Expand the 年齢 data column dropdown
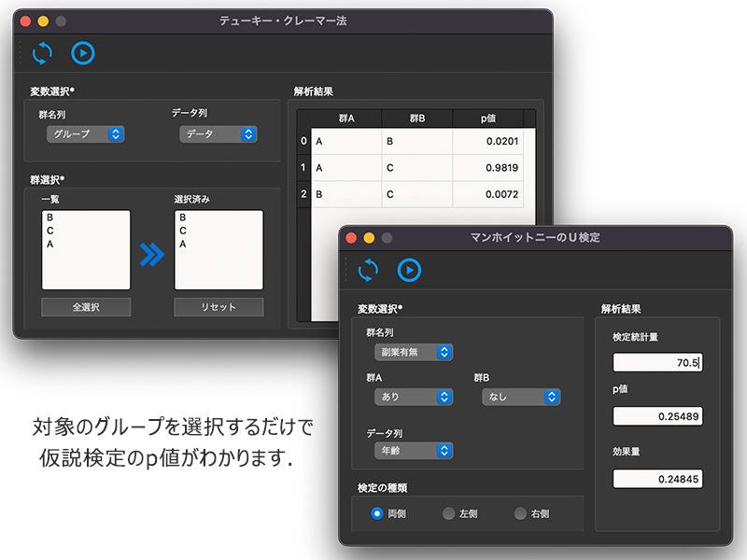 pos(412,451)
